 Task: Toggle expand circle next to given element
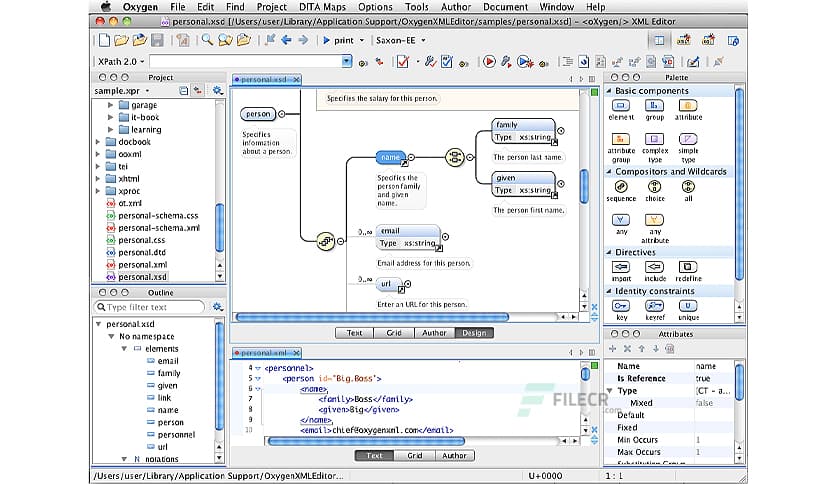pyautogui.click(x=560, y=183)
